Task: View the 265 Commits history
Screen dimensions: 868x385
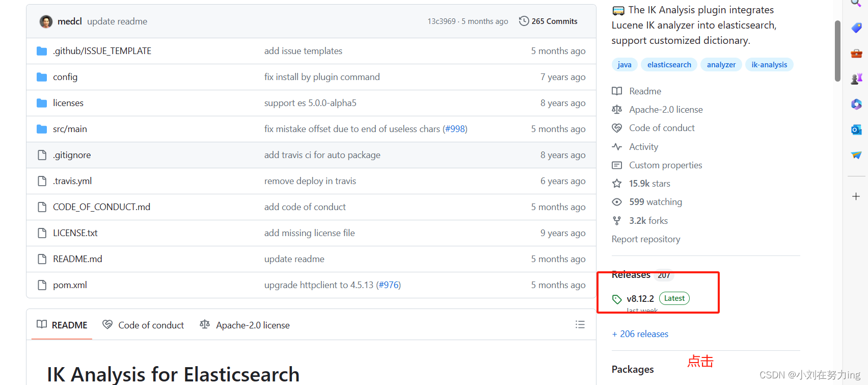Action: (554, 21)
